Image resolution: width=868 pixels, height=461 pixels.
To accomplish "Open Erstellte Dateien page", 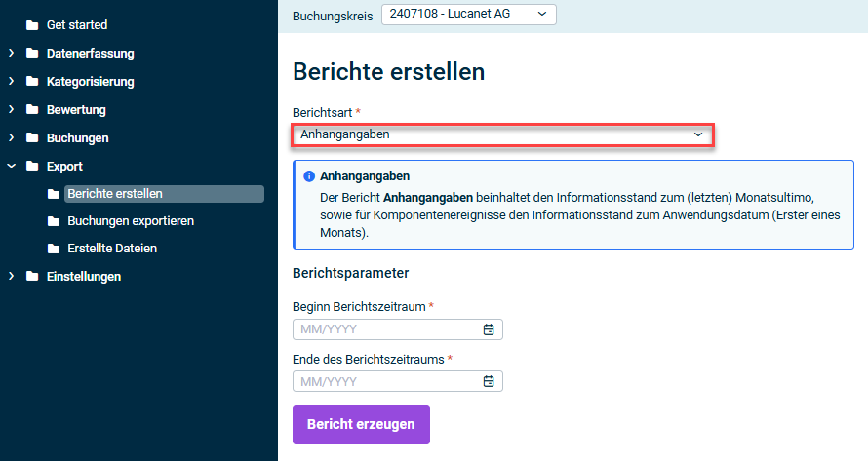I will [x=112, y=249].
